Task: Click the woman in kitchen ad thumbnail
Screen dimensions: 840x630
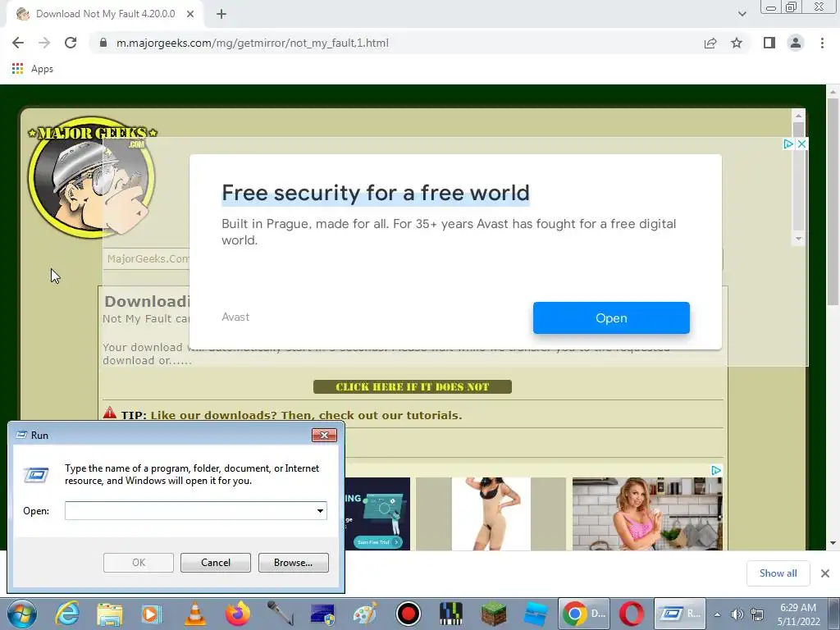Action: click(647, 514)
